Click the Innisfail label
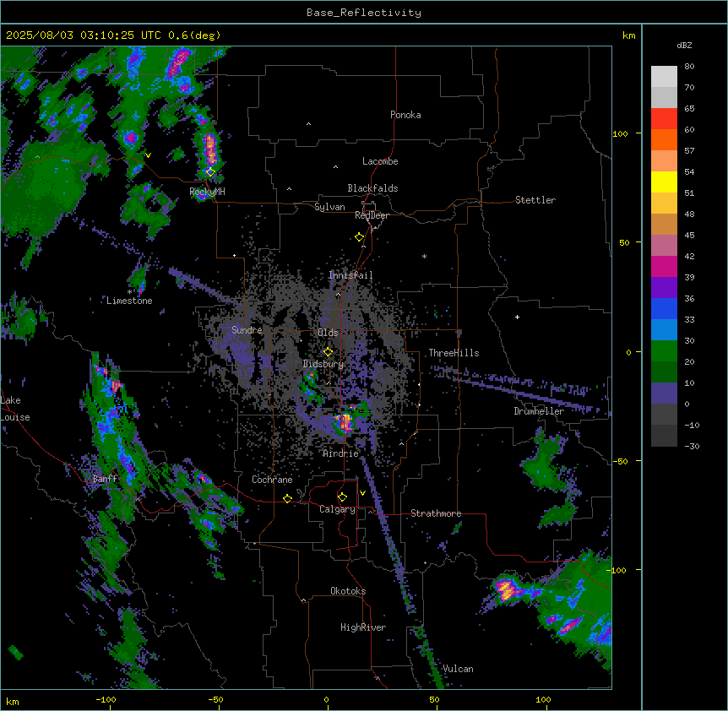728x711 pixels. click(x=350, y=275)
